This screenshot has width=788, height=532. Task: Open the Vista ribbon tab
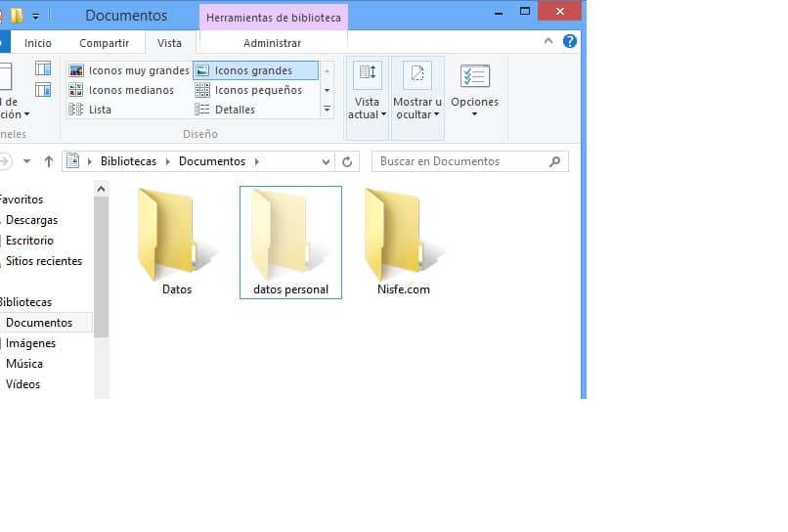169,43
